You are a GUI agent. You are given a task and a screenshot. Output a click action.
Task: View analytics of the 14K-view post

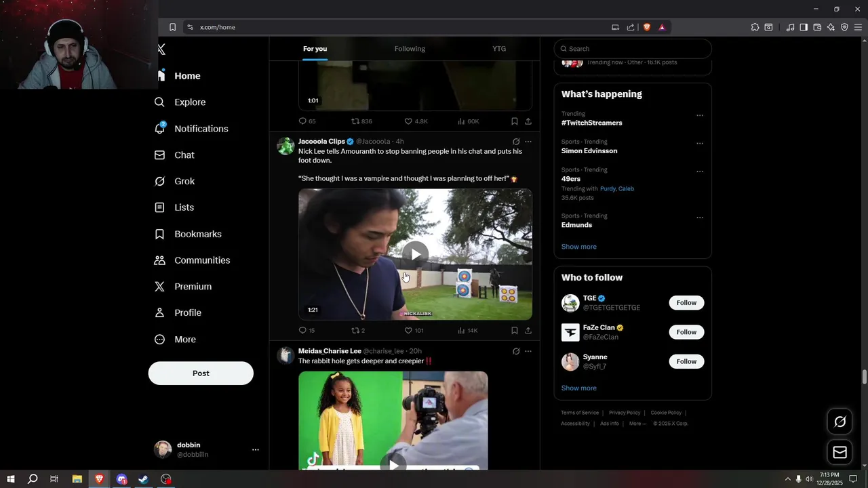[x=468, y=331]
